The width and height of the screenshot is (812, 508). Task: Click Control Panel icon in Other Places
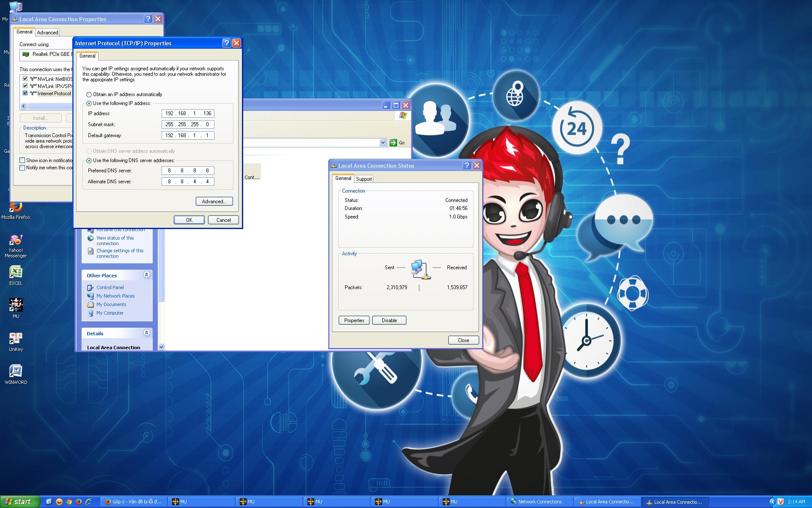(x=91, y=287)
